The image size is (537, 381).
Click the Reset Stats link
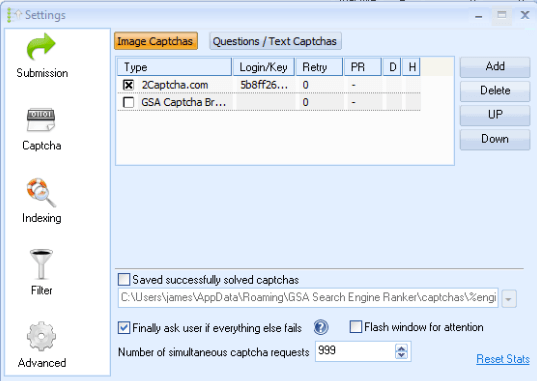(x=503, y=359)
